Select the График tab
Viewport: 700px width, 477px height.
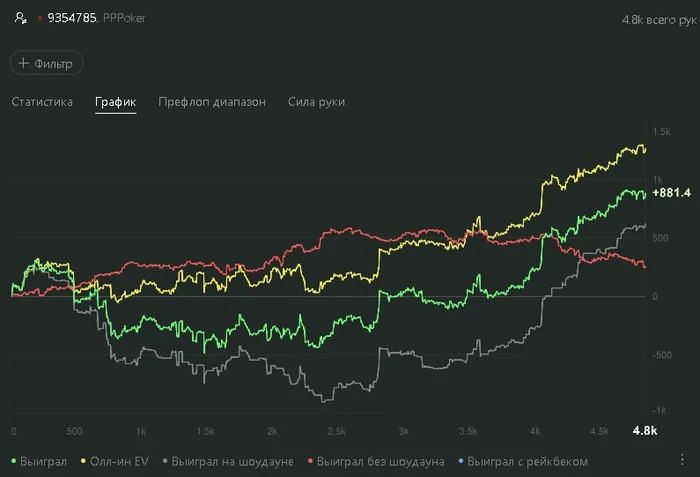click(116, 102)
